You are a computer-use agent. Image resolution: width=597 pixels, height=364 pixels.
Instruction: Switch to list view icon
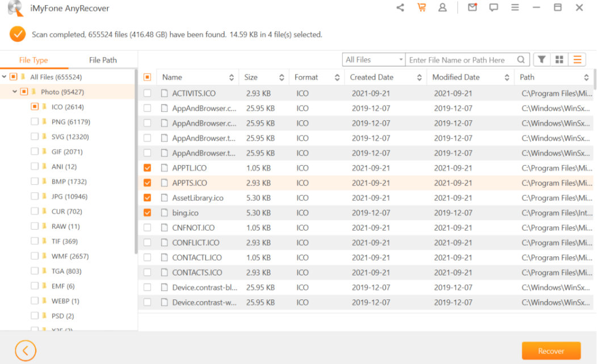pos(577,60)
